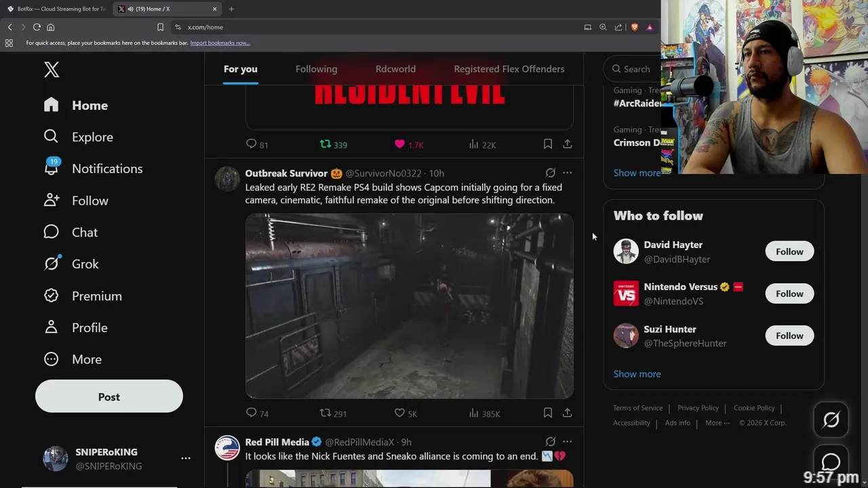This screenshot has width=868, height=488.
Task: Share the Outbreak Survivor post
Action: coord(568,413)
